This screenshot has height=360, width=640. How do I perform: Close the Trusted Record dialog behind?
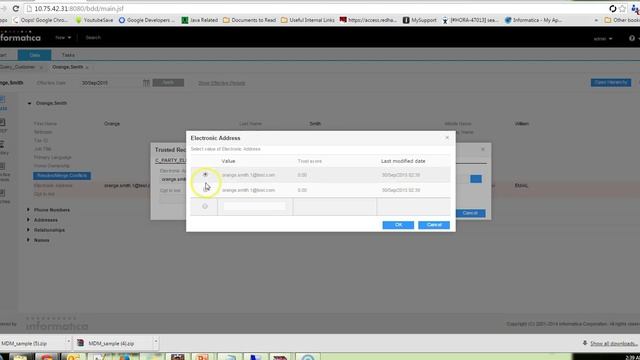click(483, 149)
